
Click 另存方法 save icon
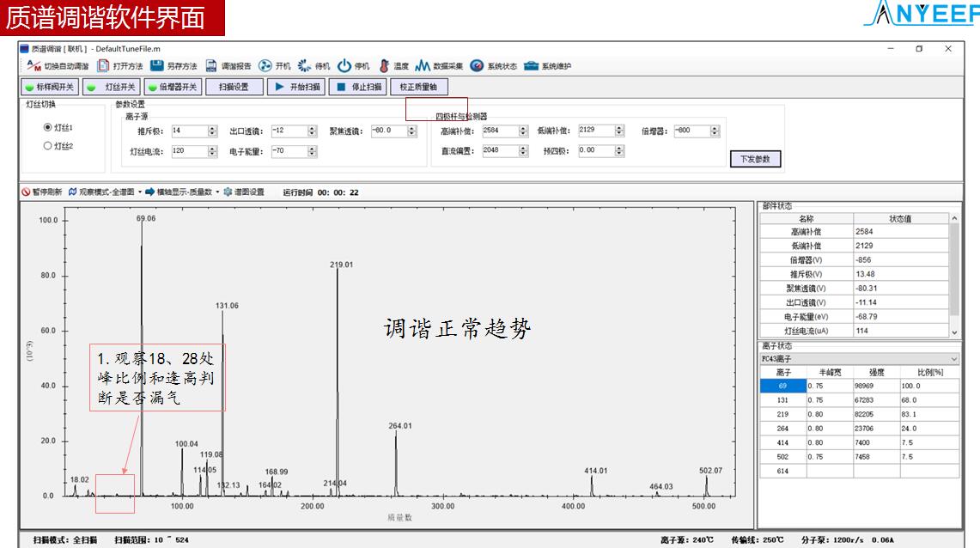click(x=157, y=66)
